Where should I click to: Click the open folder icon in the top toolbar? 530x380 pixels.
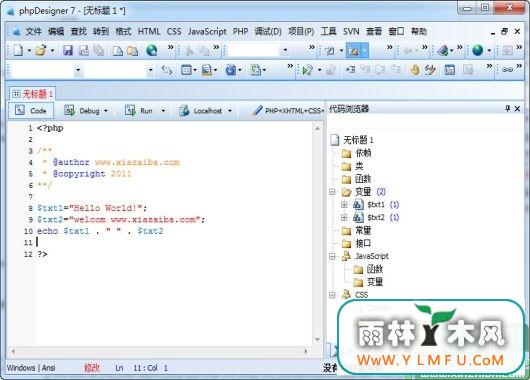pos(41,51)
